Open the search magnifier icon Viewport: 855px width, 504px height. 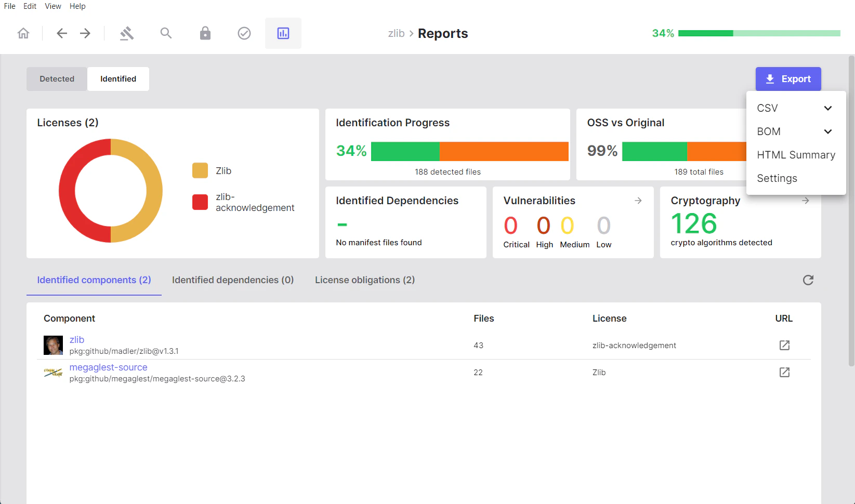point(166,33)
